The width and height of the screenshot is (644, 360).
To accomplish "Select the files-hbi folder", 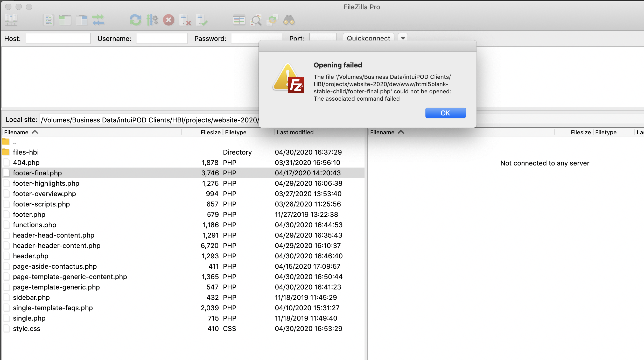I will pyautogui.click(x=183, y=152).
